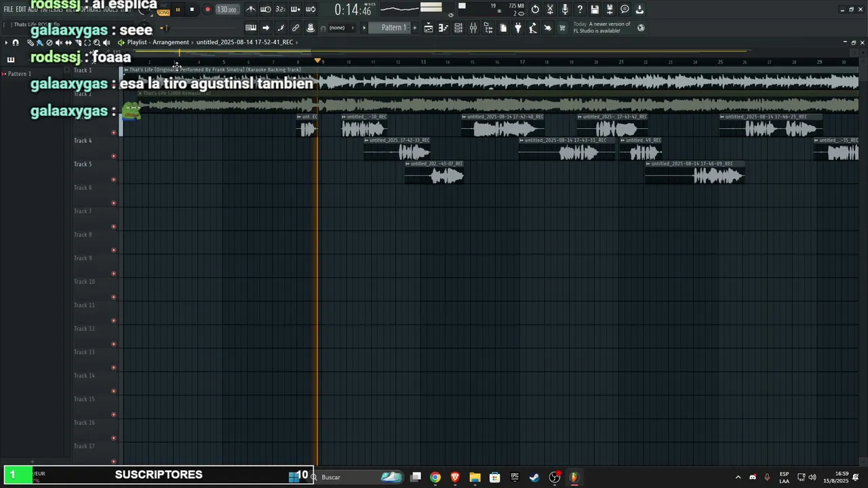Toggle the countdown before recording icon
868x488 pixels.
point(280,9)
